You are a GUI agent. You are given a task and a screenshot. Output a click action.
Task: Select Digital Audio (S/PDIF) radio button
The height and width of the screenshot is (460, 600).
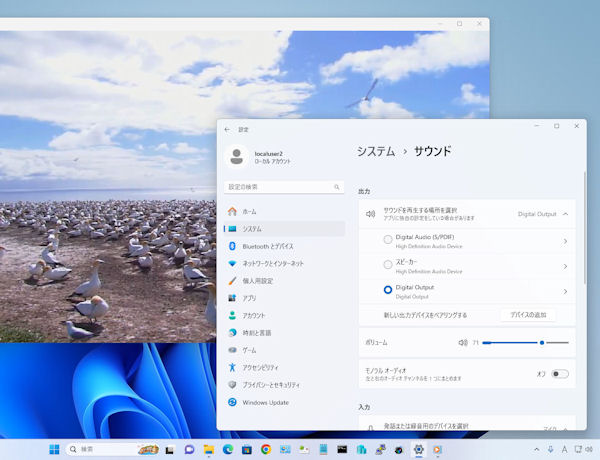click(x=388, y=240)
